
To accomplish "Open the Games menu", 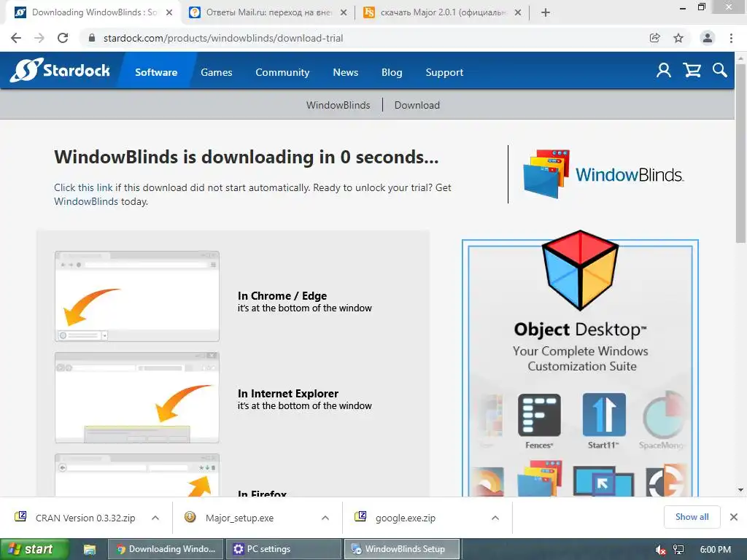I will pos(216,72).
